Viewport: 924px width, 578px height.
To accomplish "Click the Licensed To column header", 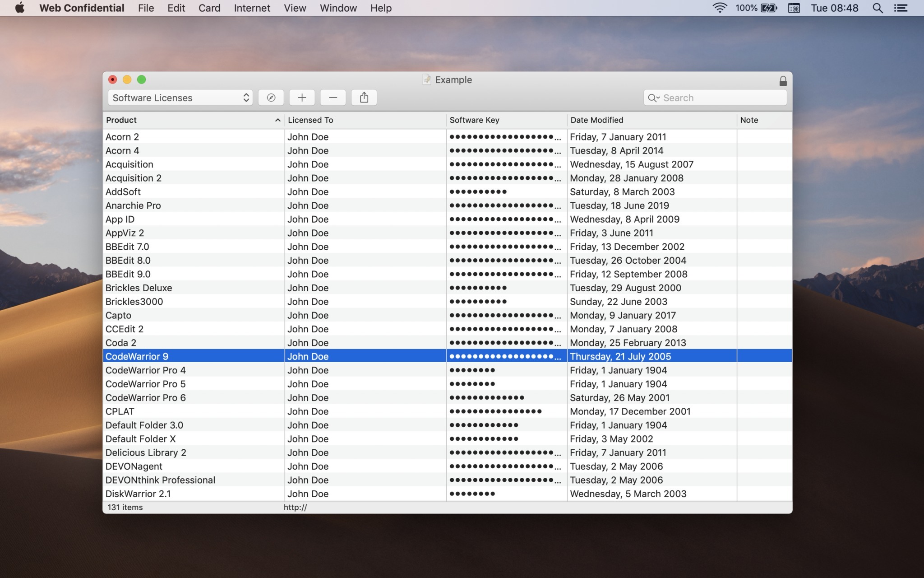I will click(x=310, y=119).
